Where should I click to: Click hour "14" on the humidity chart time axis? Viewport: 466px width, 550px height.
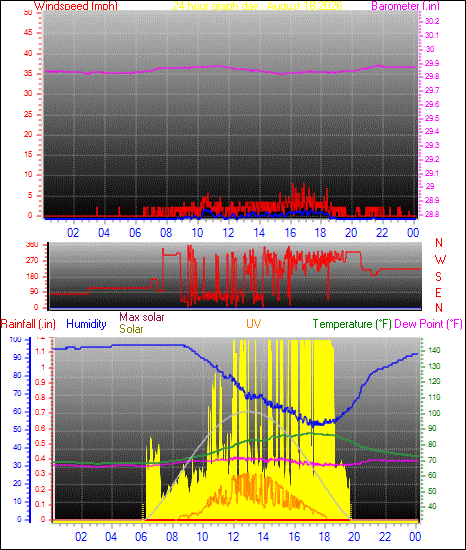click(x=263, y=537)
